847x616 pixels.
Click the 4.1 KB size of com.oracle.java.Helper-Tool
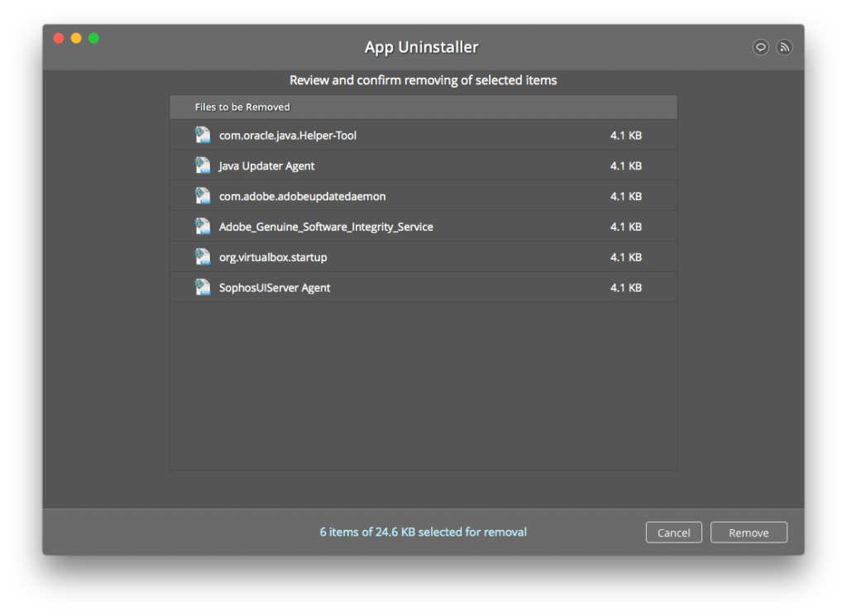coord(626,136)
